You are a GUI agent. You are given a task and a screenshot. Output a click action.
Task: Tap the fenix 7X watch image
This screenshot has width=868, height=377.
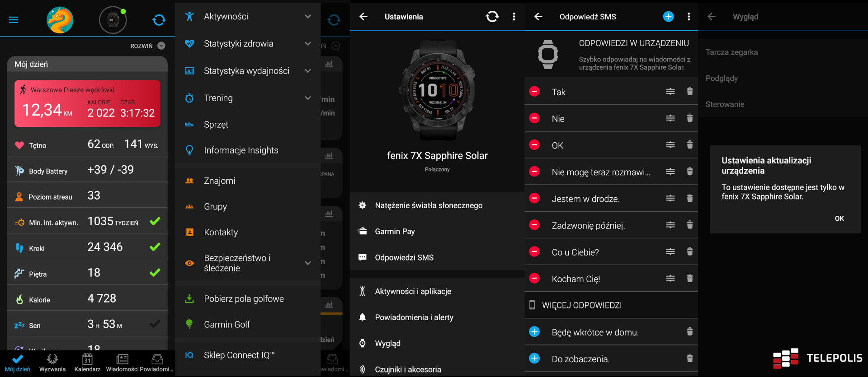[x=437, y=90]
